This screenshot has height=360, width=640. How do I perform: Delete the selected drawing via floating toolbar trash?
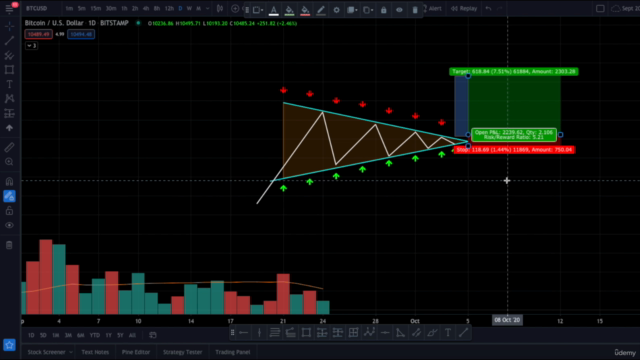pos(415,10)
